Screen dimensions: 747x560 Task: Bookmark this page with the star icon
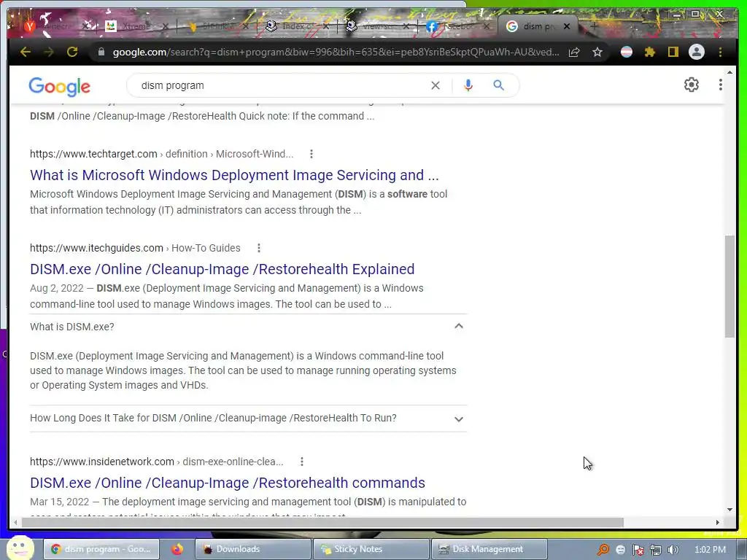click(597, 52)
